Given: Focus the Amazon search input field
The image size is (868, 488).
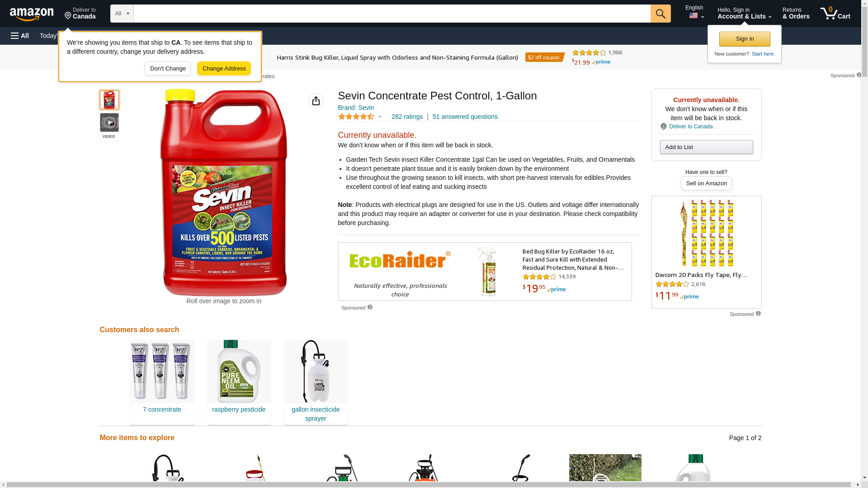Looking at the screenshot, I should click(392, 14).
